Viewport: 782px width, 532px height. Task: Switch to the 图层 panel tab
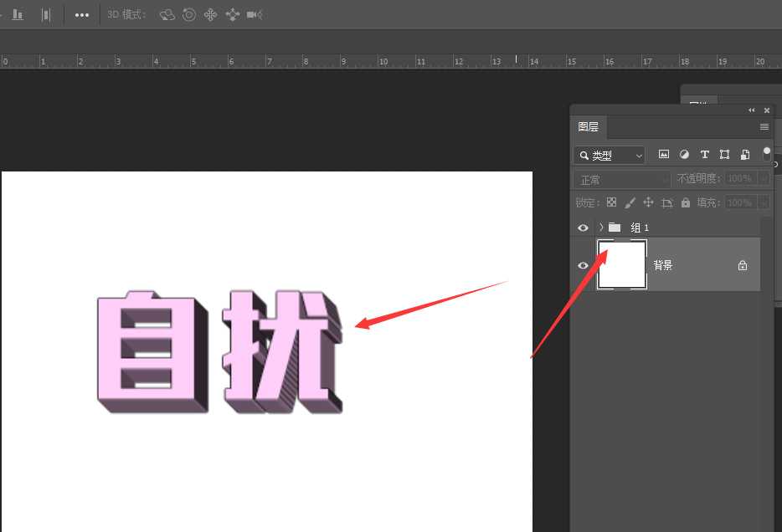click(589, 126)
